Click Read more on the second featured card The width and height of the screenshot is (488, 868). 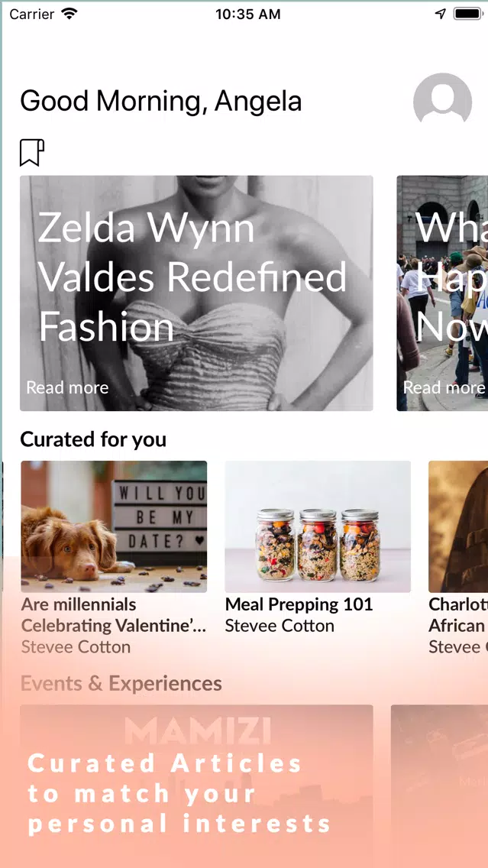pyautogui.click(x=444, y=387)
